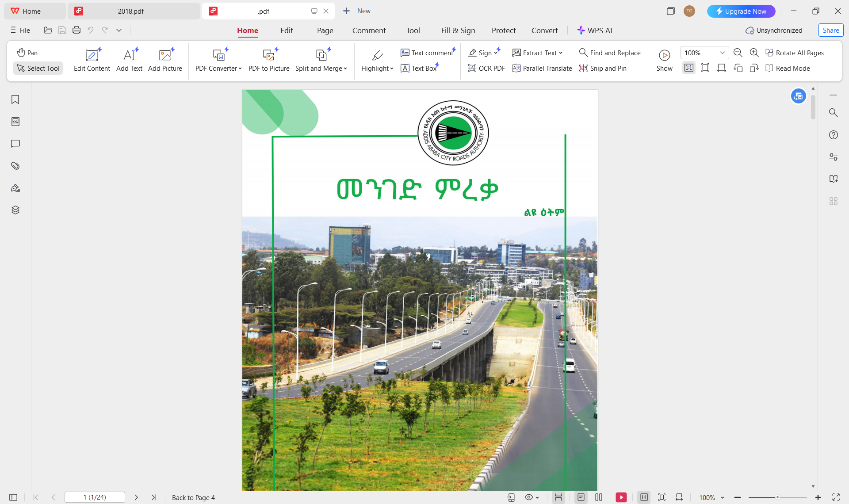Open the Attachments paperclip panel
Screen dimensions: 849x504
(x=15, y=166)
